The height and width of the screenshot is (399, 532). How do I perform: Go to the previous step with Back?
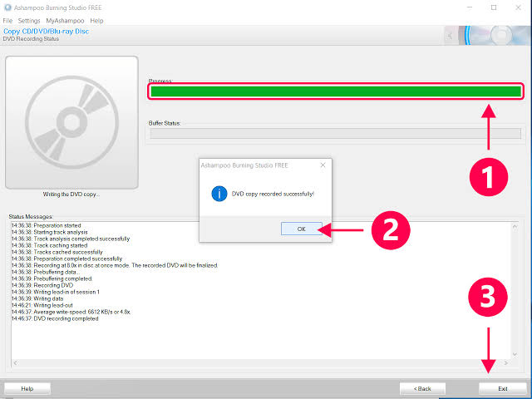pos(422,388)
